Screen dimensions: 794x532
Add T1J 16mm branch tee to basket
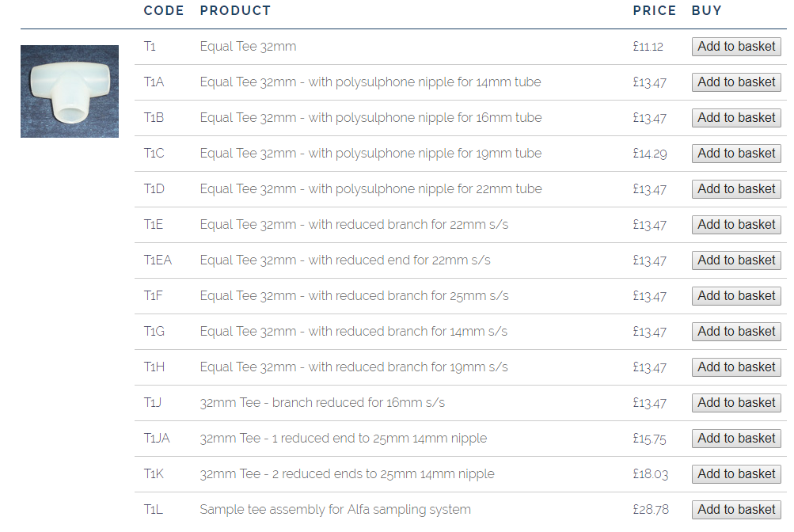click(x=736, y=403)
